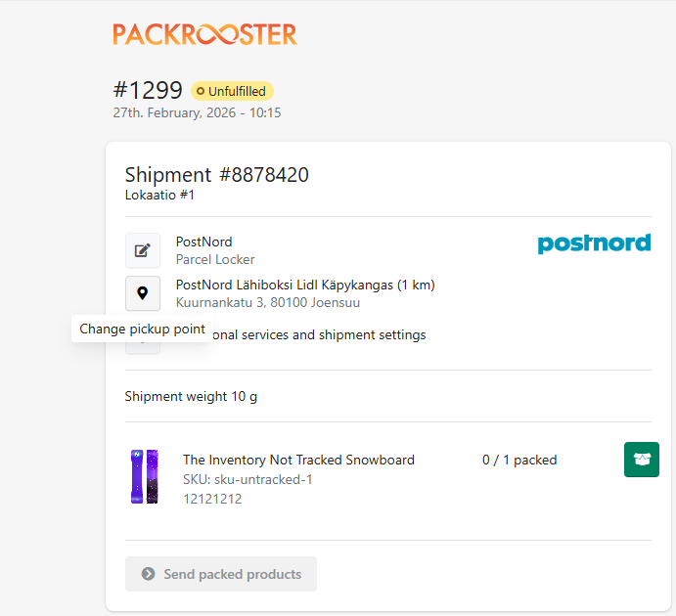Click the Shipment weight 10 g line
Viewport: 676px width, 616px height.
(191, 396)
